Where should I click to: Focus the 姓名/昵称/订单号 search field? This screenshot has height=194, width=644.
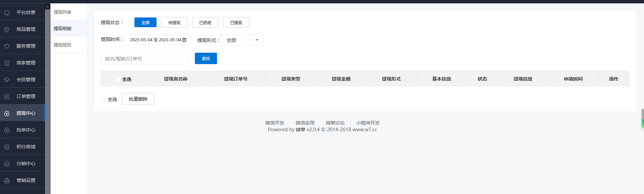pyautogui.click(x=144, y=58)
